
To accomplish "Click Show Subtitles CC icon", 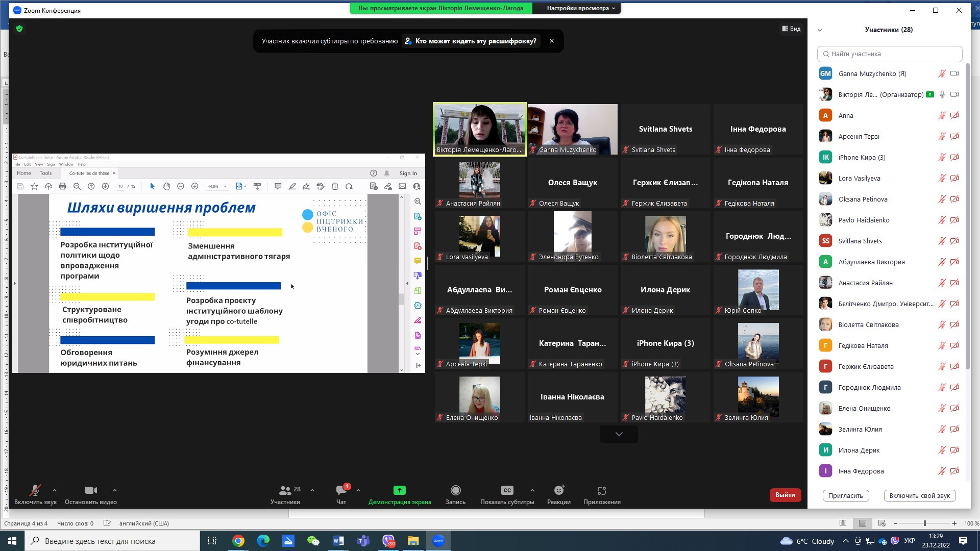I will coord(507,491).
